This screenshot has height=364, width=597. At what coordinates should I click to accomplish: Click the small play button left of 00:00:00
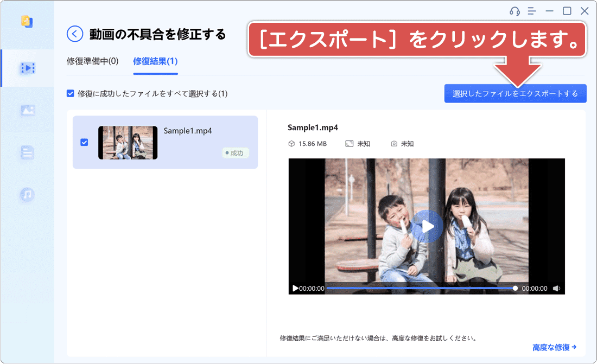point(295,289)
